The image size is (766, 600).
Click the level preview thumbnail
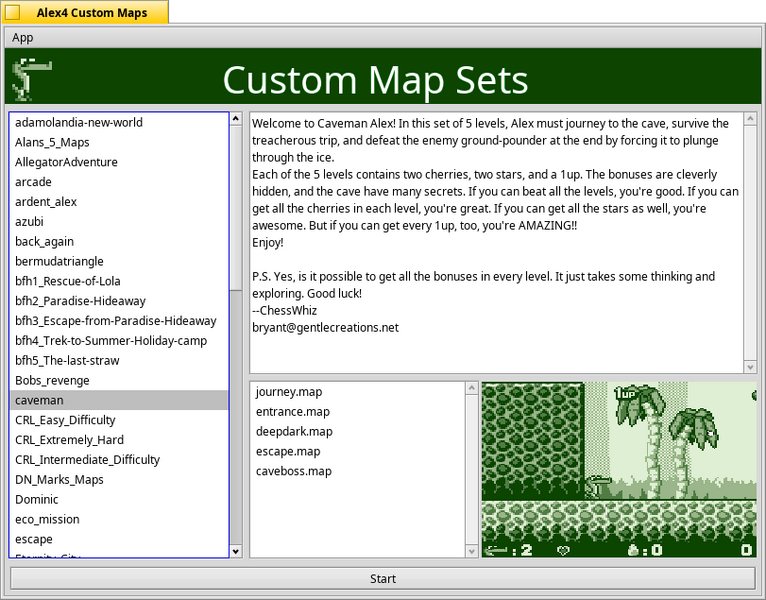[x=619, y=470]
